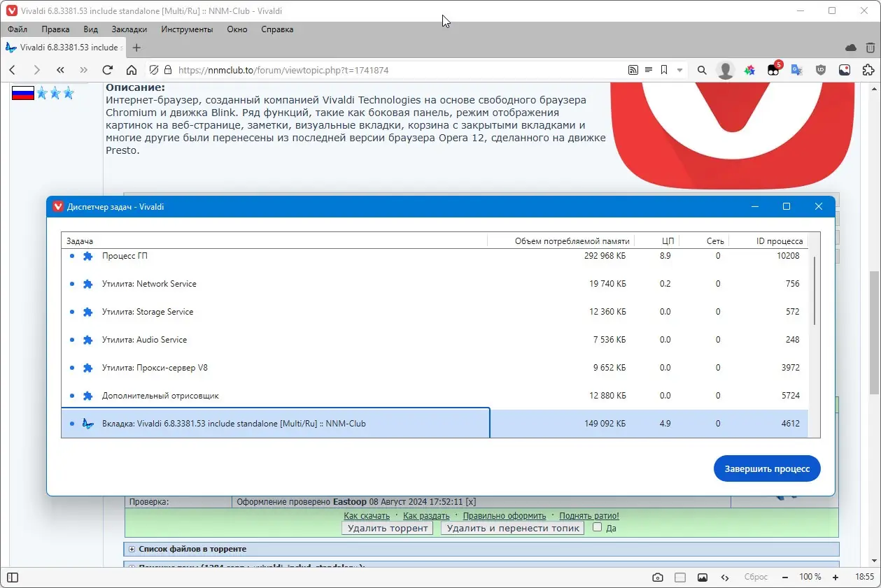Open the user profile avatar

pyautogui.click(x=726, y=70)
